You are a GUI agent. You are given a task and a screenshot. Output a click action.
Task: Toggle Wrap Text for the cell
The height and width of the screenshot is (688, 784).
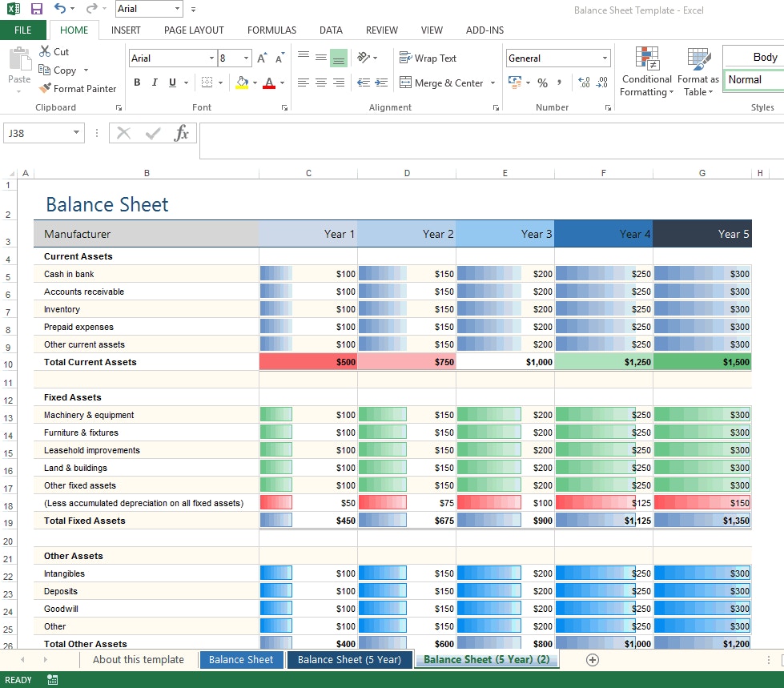[428, 58]
